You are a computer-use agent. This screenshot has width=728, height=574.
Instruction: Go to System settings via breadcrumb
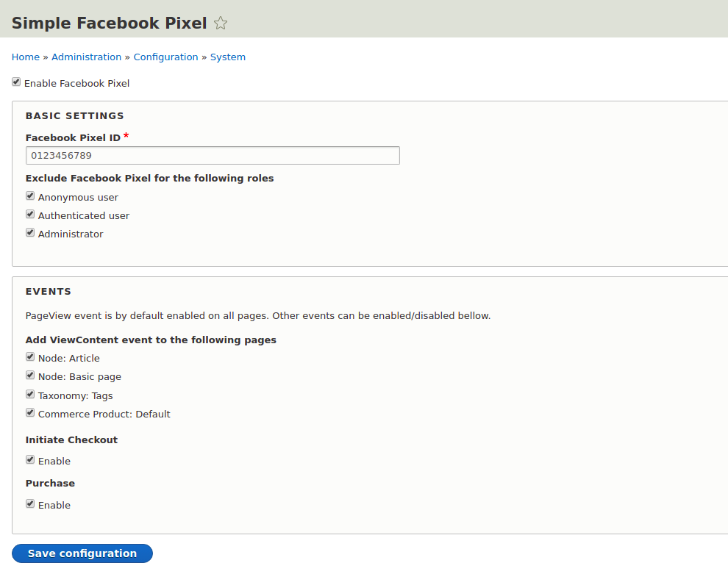227,57
